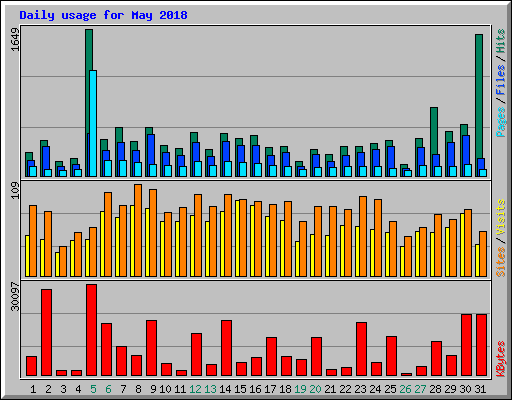
Task: Click day label 23 on the x-axis
Action: [360, 389]
